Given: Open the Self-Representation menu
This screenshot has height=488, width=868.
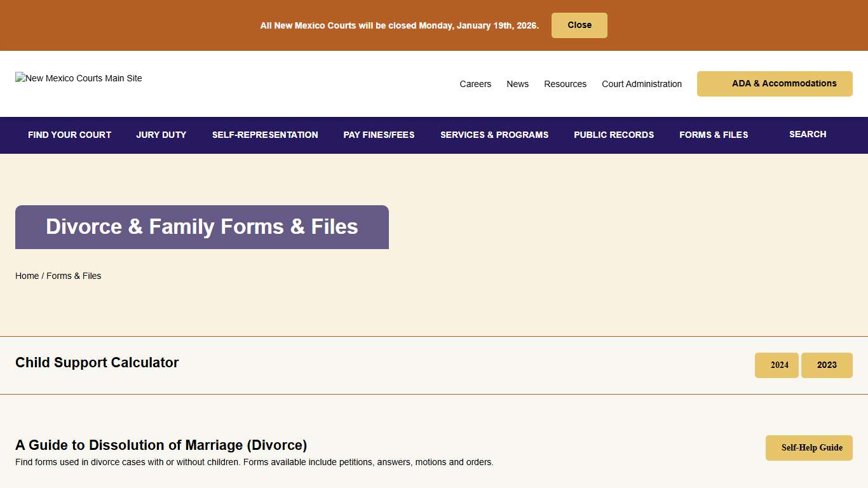Looking at the screenshot, I should coord(265,135).
